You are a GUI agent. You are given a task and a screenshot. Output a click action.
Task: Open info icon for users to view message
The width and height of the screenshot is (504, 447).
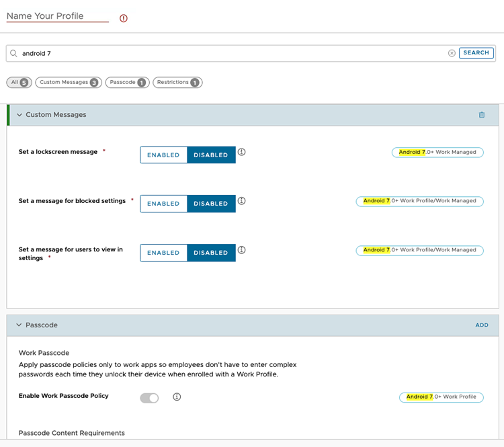click(242, 250)
